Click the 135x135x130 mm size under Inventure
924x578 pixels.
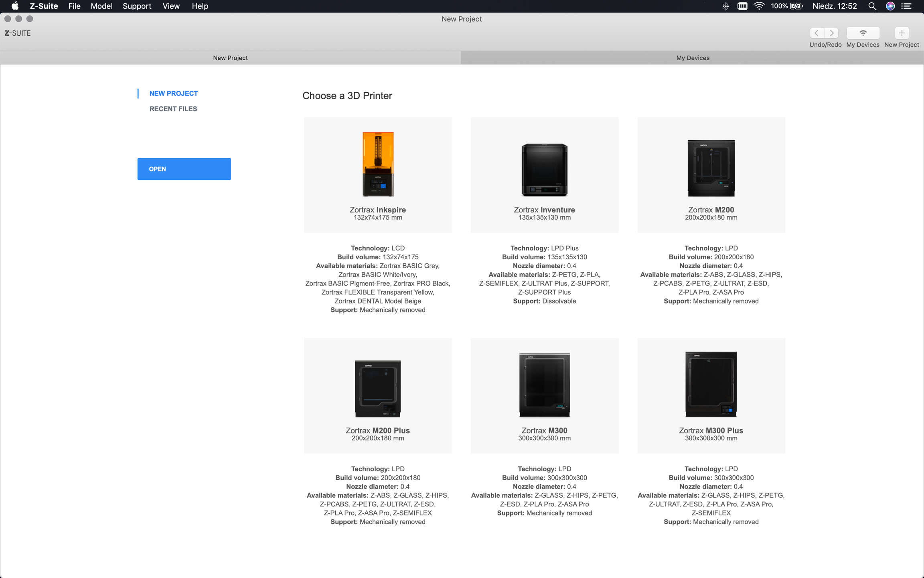coord(545,218)
